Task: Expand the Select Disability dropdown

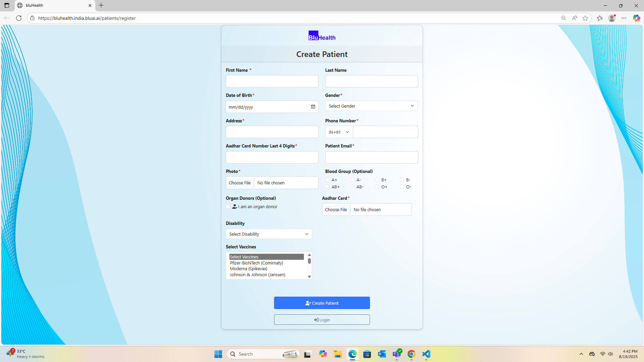Action: 269,234
